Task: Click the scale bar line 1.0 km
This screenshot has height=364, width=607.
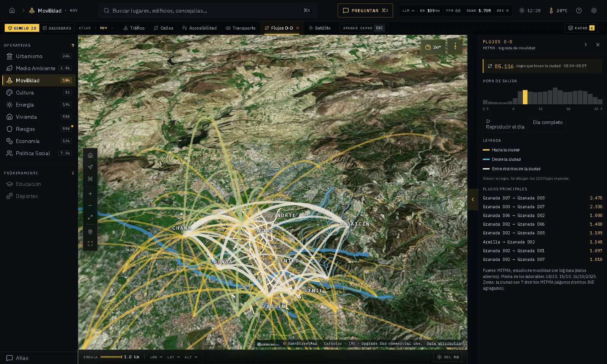Action: [x=111, y=357]
